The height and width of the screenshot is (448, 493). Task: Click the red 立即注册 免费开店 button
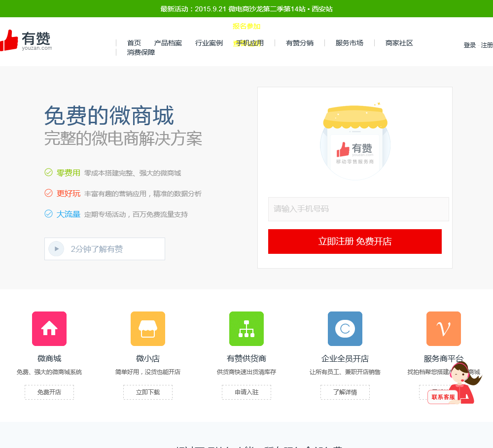point(355,241)
